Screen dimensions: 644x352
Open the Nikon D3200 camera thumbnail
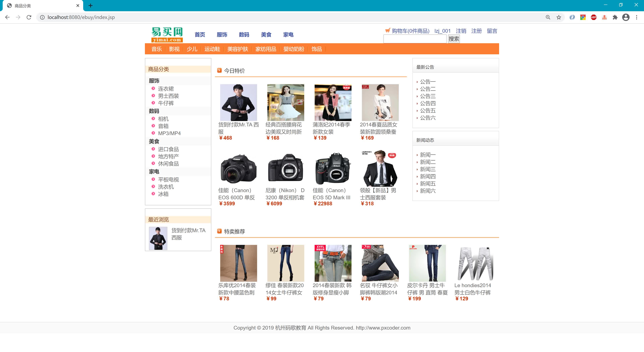pos(286,168)
